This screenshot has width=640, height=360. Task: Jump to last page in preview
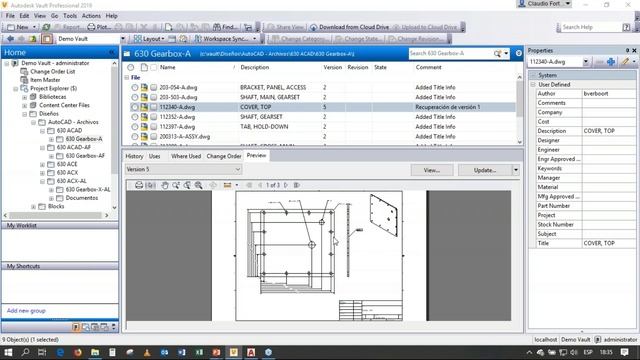297,185
